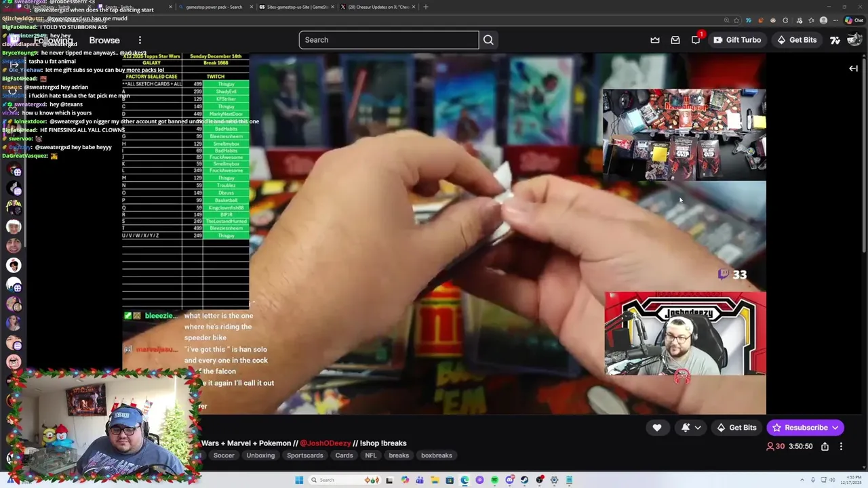Toggle the notification bell under the stream
Viewport: 868px width, 488px height.
[x=686, y=428]
